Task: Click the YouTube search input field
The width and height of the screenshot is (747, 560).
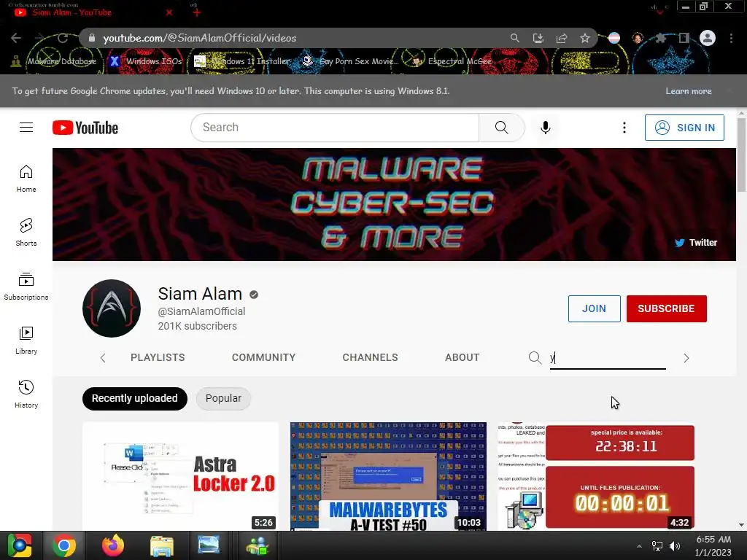Action: (x=335, y=128)
